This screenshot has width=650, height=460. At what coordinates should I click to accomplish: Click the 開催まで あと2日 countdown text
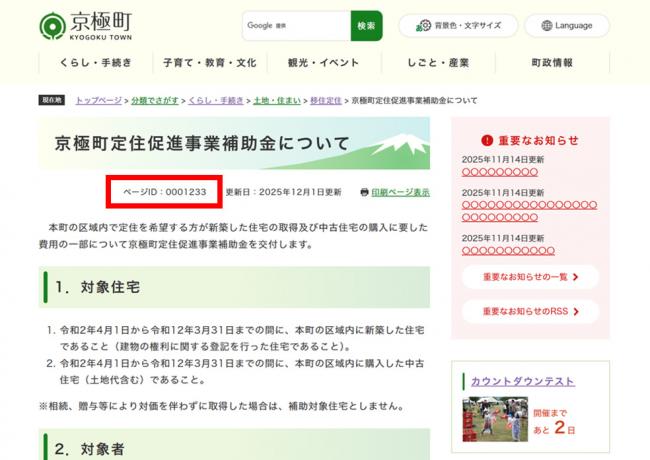point(554,422)
